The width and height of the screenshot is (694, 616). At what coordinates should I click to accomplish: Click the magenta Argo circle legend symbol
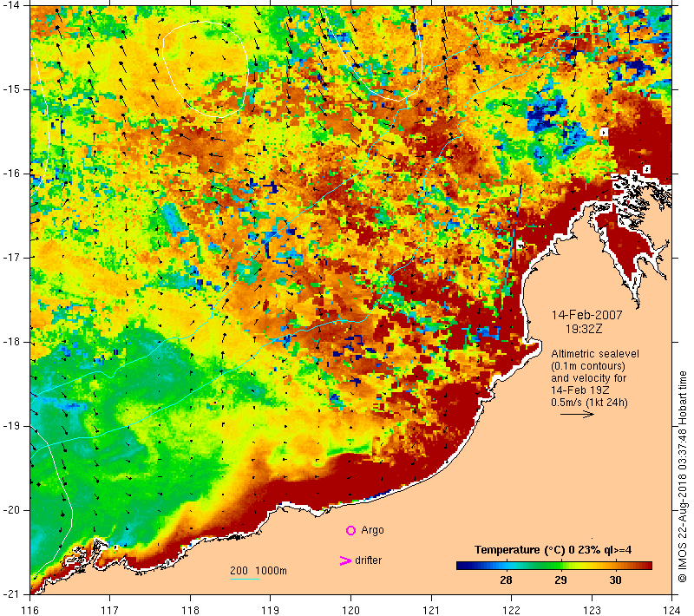350,530
